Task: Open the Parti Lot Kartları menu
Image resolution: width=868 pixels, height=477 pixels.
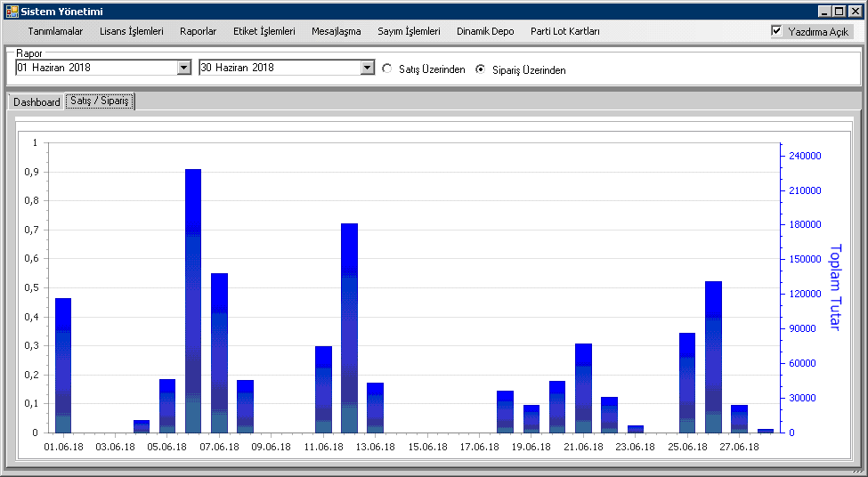Action: (565, 31)
